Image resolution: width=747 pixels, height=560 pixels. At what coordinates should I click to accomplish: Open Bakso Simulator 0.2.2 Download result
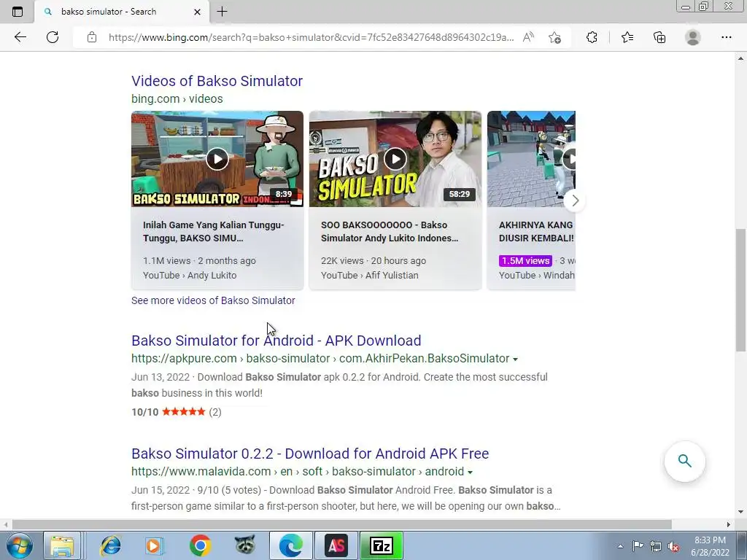point(310,454)
